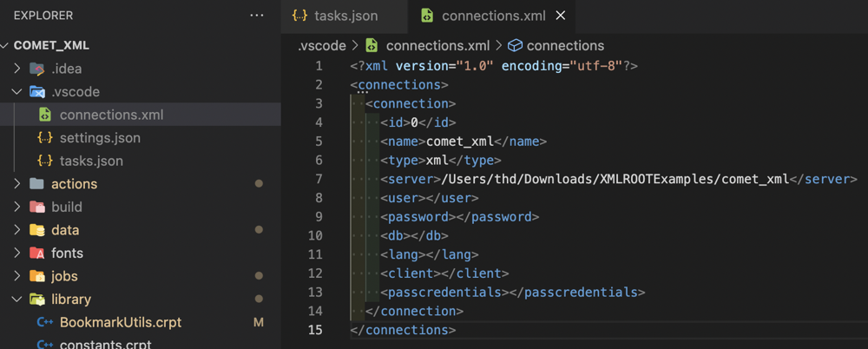Click the connections.xml breadcrumb segment

(437, 45)
